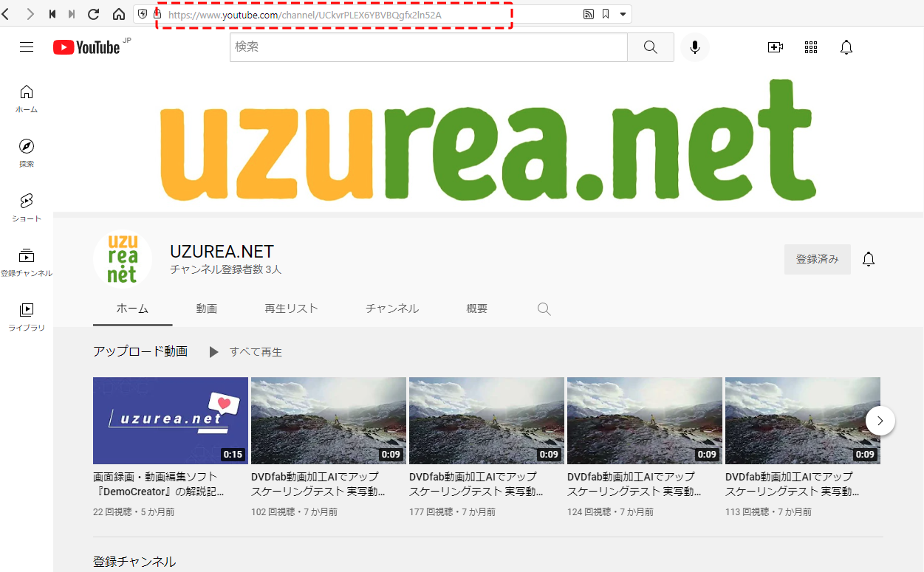Open the video with 102 views
Image resolution: width=924 pixels, height=572 pixels.
tap(329, 421)
